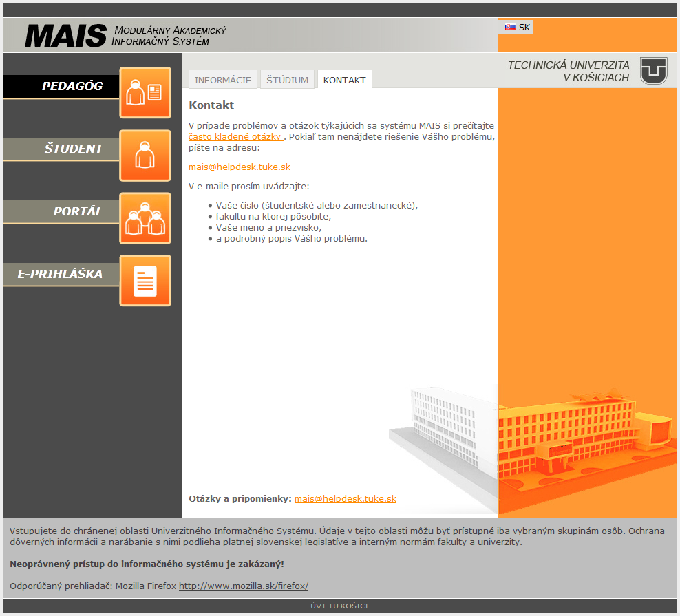Click the Slovak flag language icon
The image size is (680, 616).
[511, 28]
